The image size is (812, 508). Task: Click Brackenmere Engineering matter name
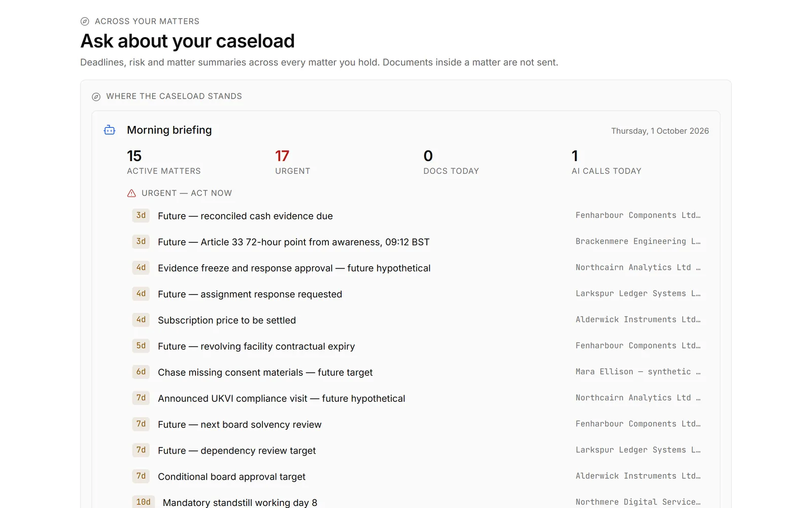tap(638, 241)
